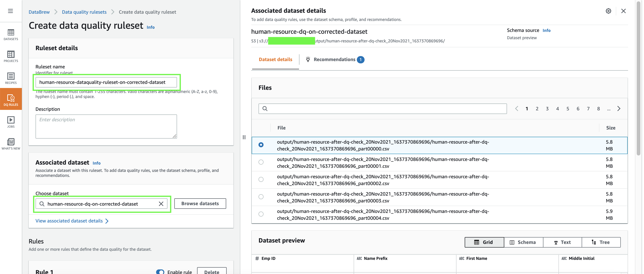Select the part00001.csv file radio button
644x274 pixels.
coord(261,162)
